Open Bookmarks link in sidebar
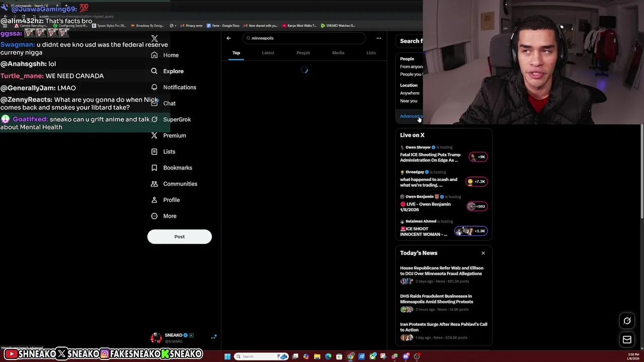This screenshot has height=362, width=644. (178, 167)
